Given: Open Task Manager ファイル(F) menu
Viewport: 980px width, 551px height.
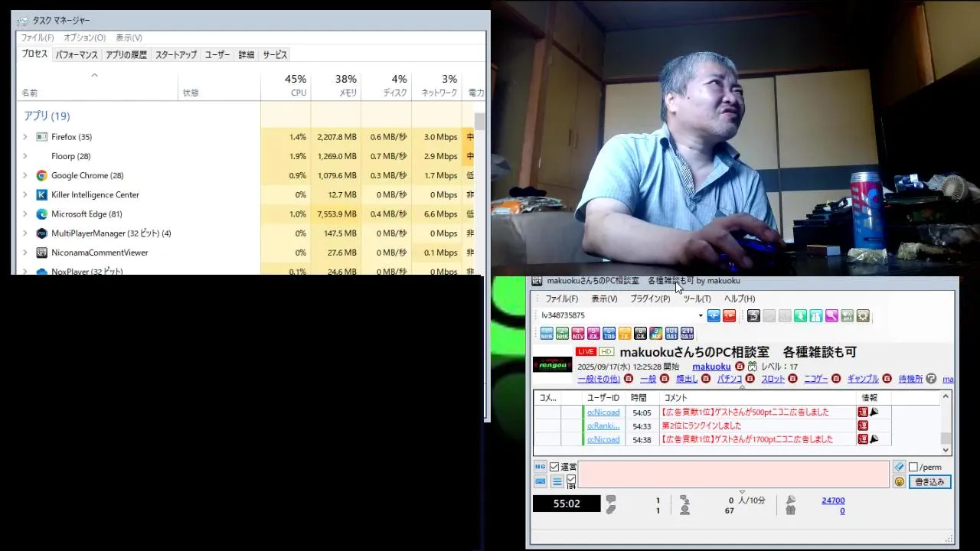Looking at the screenshot, I should click(37, 37).
